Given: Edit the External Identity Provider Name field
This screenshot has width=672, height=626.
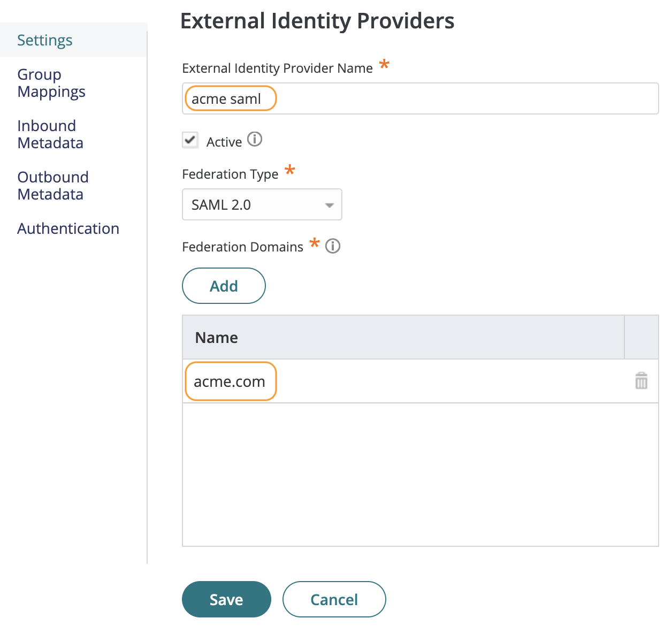Looking at the screenshot, I should pos(230,98).
